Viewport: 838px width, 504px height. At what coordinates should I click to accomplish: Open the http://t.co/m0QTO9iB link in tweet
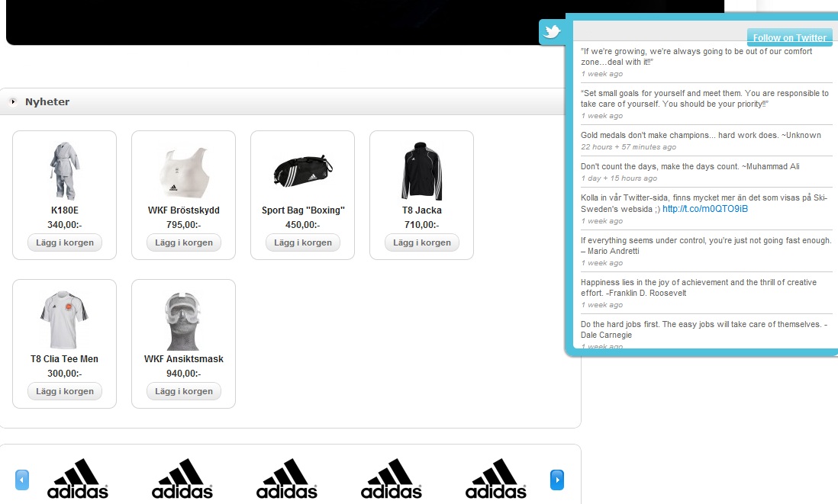705,209
